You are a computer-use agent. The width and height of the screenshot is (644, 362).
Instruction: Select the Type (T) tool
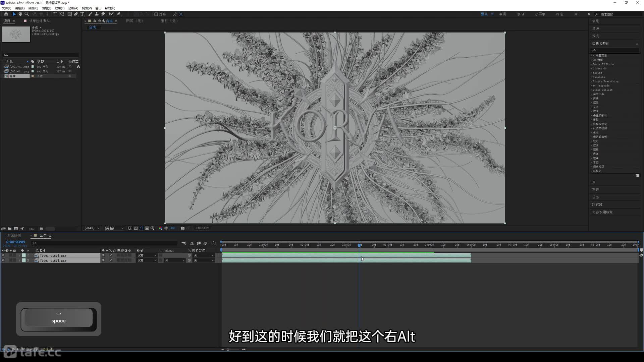coord(82,14)
